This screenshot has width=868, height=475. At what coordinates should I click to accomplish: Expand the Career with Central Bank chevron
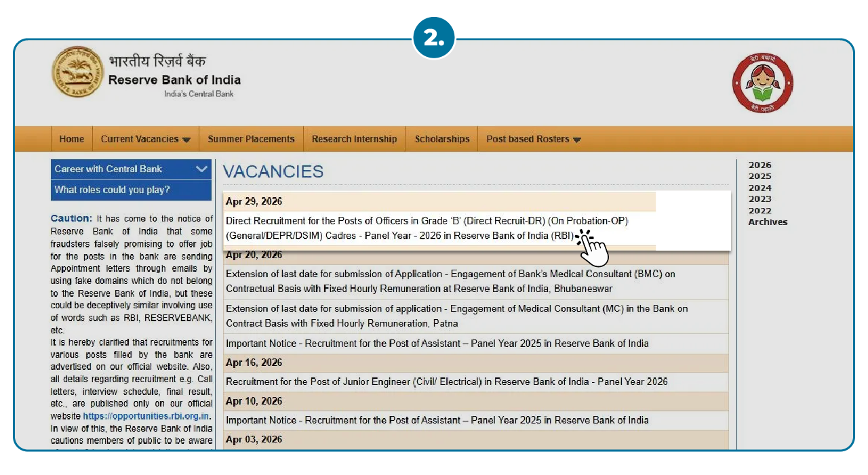(x=201, y=169)
